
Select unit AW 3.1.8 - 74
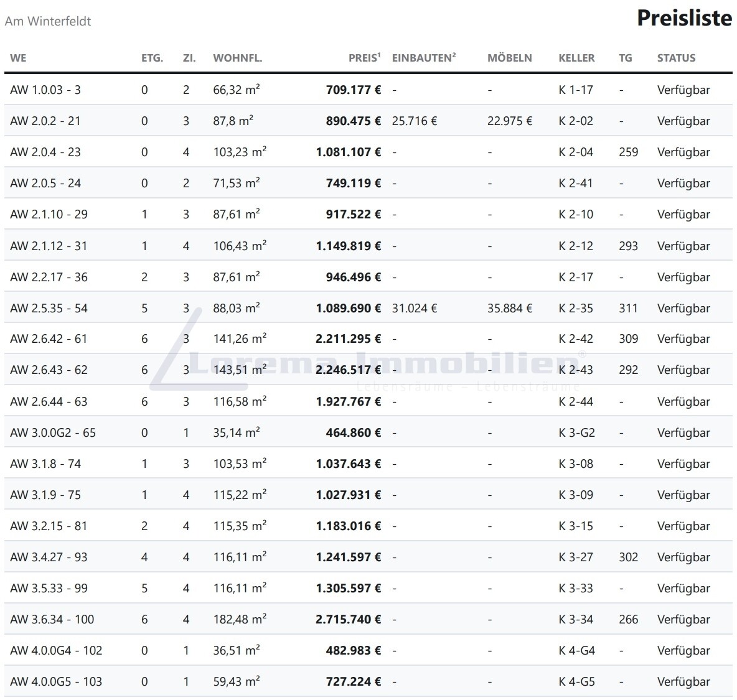(x=45, y=464)
